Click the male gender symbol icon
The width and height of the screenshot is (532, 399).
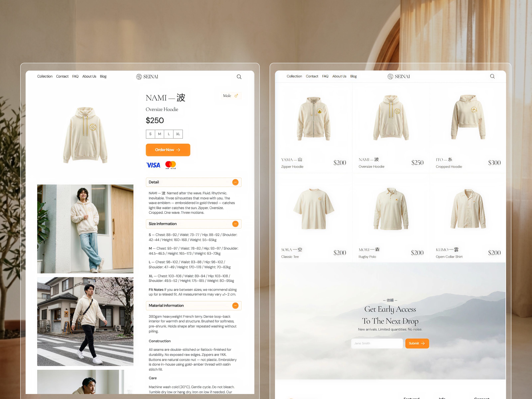pyautogui.click(x=236, y=96)
